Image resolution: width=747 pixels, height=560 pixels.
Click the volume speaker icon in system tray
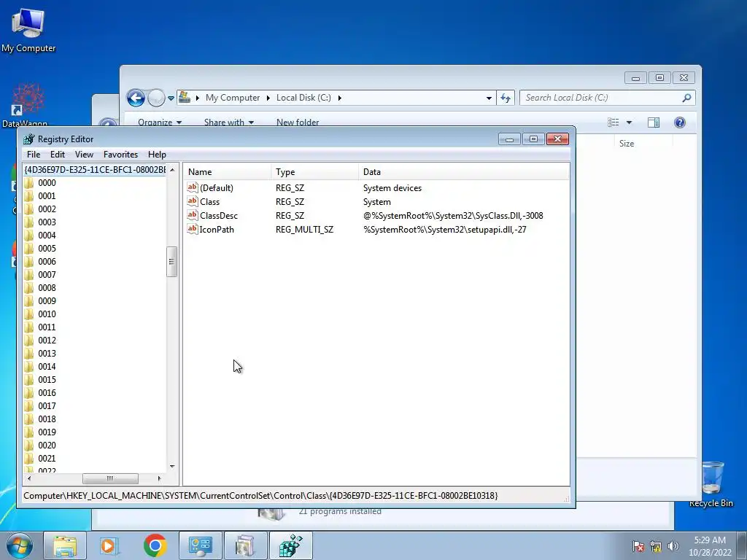[673, 546]
